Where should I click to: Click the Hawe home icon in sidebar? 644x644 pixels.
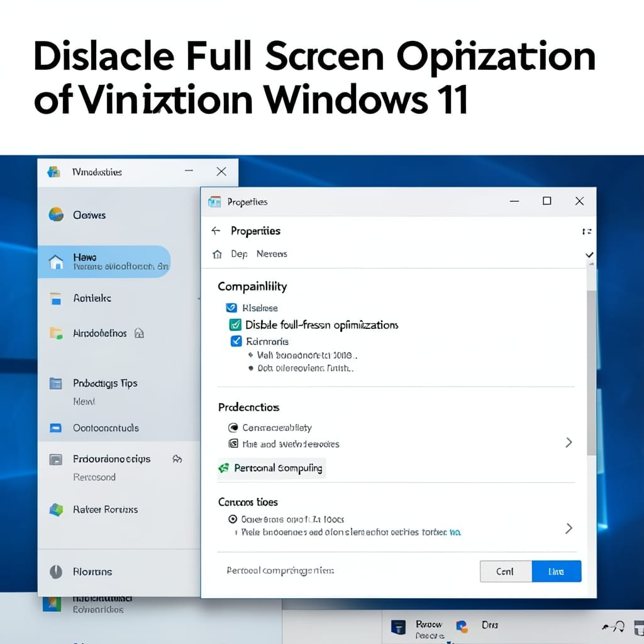coord(56,262)
